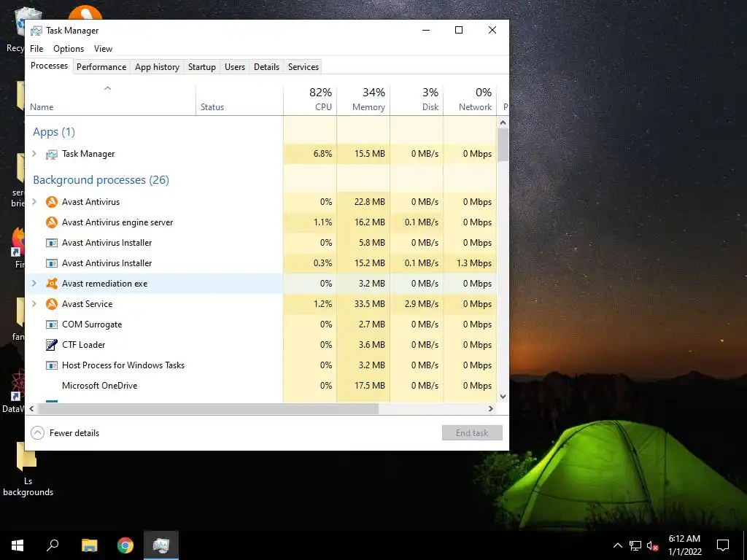Expand the Task Manager app row
This screenshot has height=560, width=747.
(x=34, y=154)
